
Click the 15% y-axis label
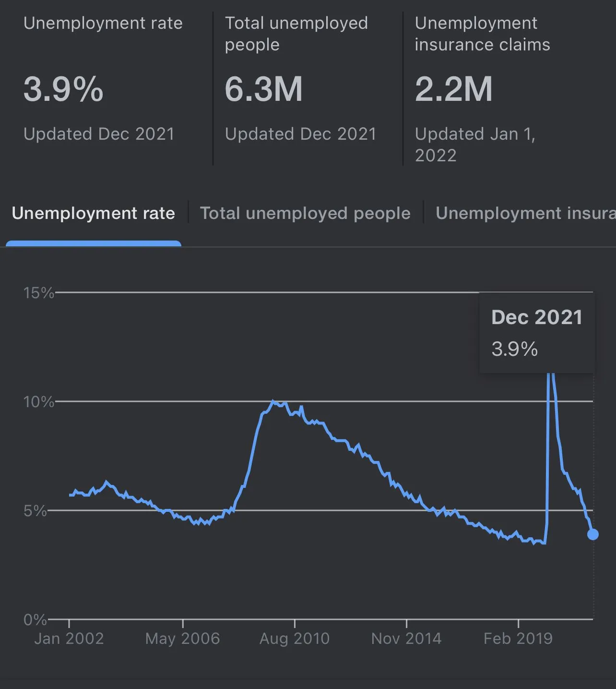[38, 292]
